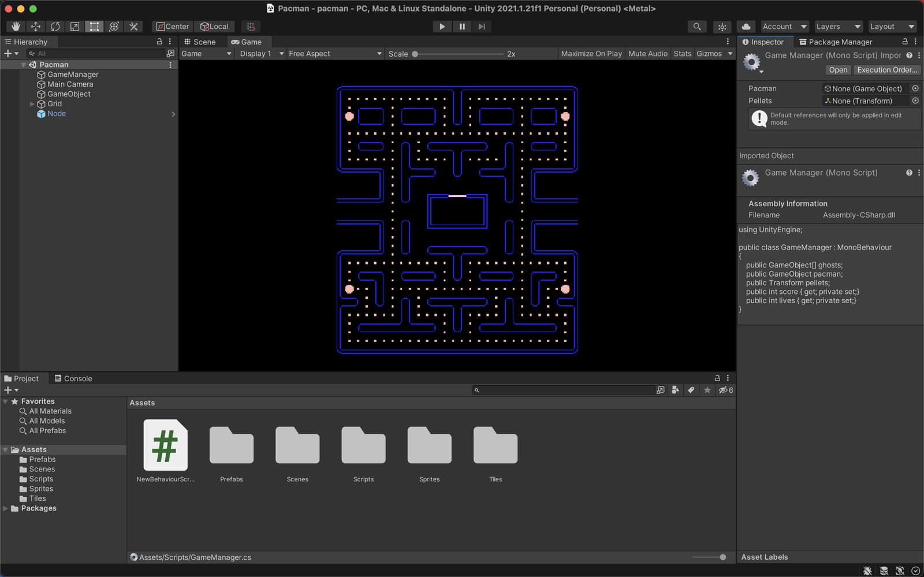Open the lighting services sun icon
The height and width of the screenshot is (577, 924).
[x=722, y=27]
